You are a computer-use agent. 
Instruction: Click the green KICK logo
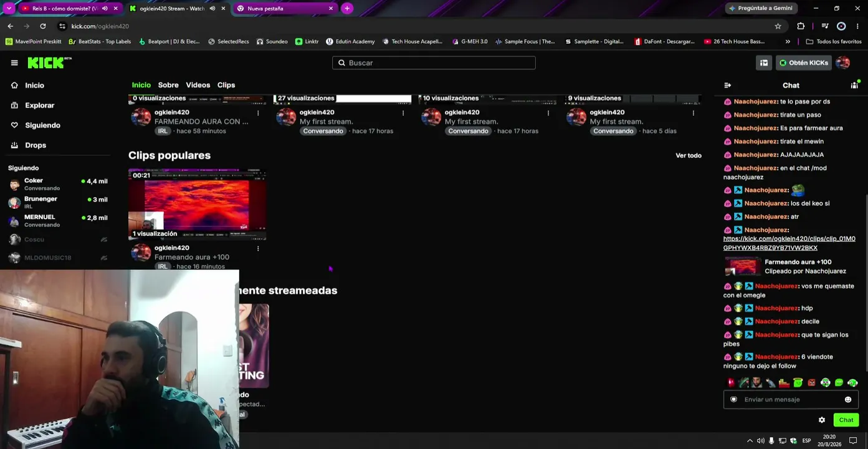(x=49, y=62)
